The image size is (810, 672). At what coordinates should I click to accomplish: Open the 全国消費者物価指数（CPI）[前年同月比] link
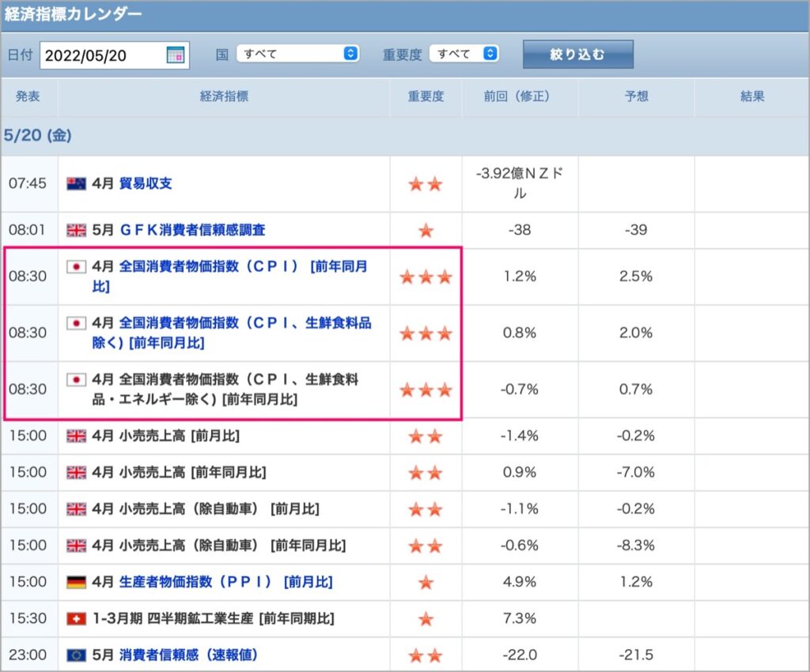click(x=230, y=276)
